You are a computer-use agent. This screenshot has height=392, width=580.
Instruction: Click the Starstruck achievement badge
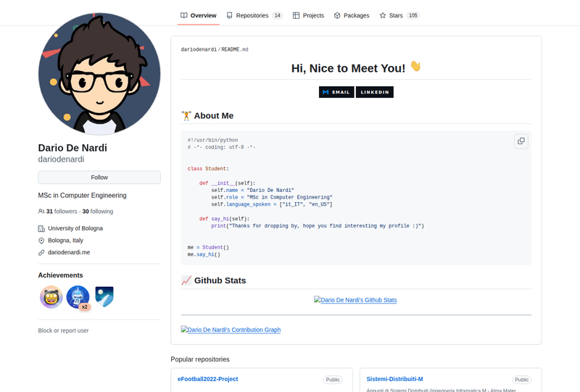coord(51,297)
